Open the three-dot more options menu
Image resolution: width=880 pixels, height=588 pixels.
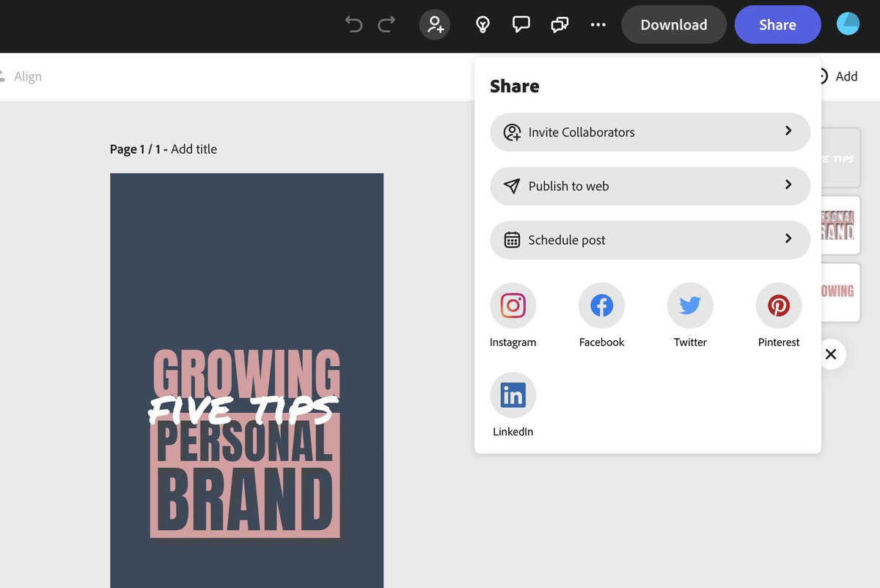pos(598,24)
